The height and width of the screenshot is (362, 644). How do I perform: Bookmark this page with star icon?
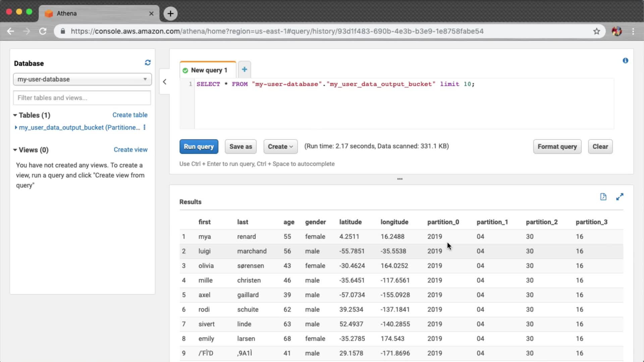coord(596,31)
